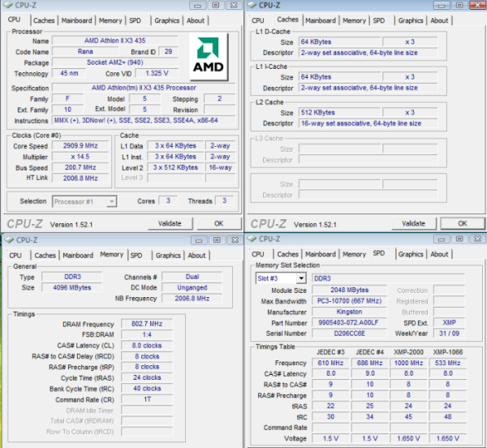Click Validate in top-right Caches window
Image resolution: width=487 pixels, height=448 pixels.
click(x=414, y=223)
